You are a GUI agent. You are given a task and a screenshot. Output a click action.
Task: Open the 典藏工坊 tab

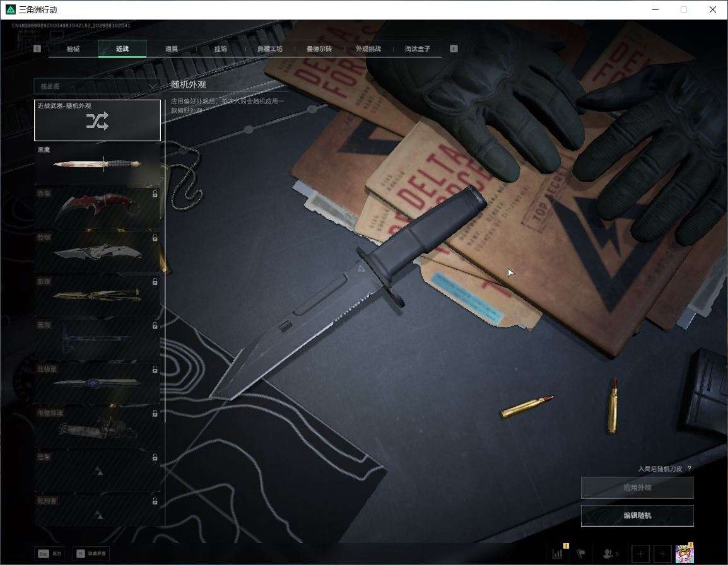(x=270, y=49)
